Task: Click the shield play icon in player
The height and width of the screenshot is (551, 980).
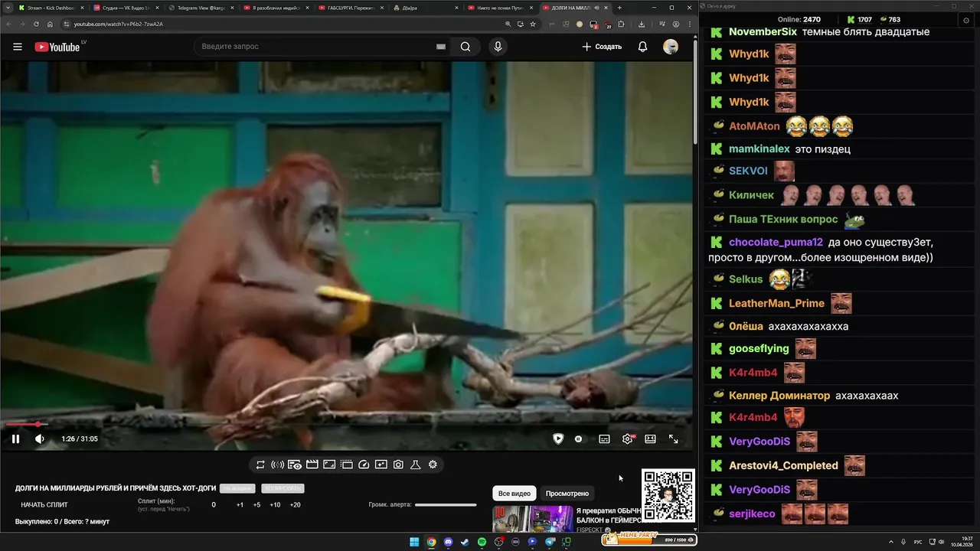Action: [x=558, y=439]
